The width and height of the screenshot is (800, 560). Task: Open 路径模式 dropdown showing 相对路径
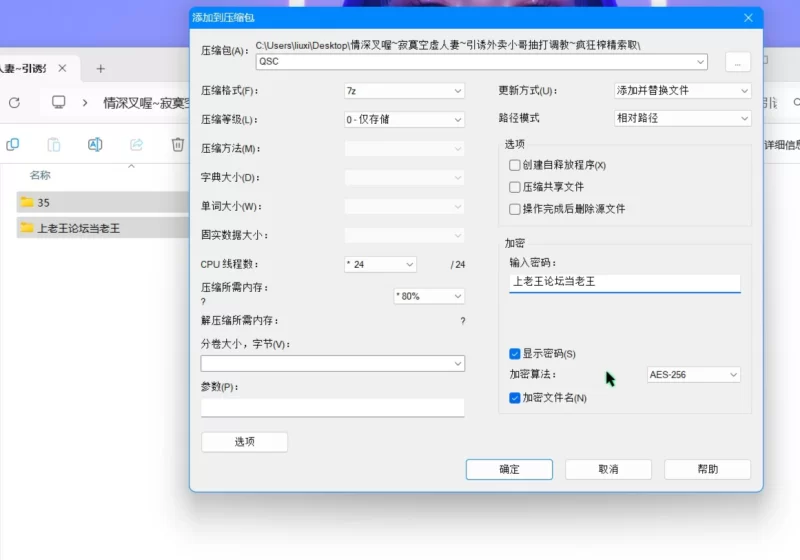pyautogui.click(x=683, y=118)
